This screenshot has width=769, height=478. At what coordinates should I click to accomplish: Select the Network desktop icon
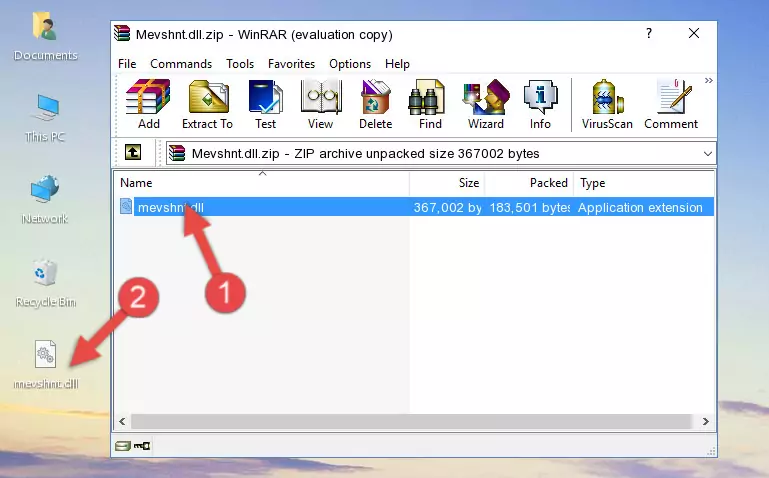(45, 200)
